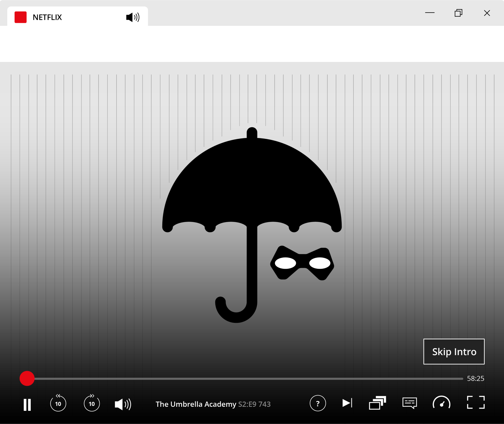The height and width of the screenshot is (424, 504).
Task: Seek on the grey progress track
Action: point(249,379)
